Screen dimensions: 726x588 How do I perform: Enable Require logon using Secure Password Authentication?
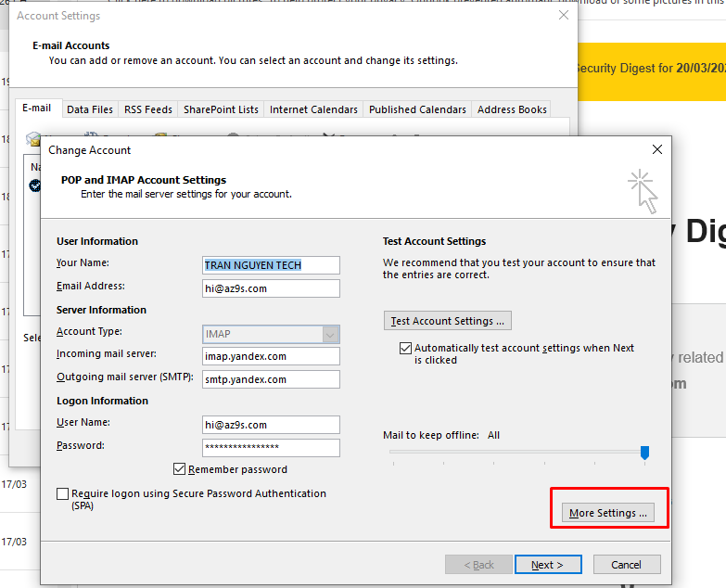63,494
